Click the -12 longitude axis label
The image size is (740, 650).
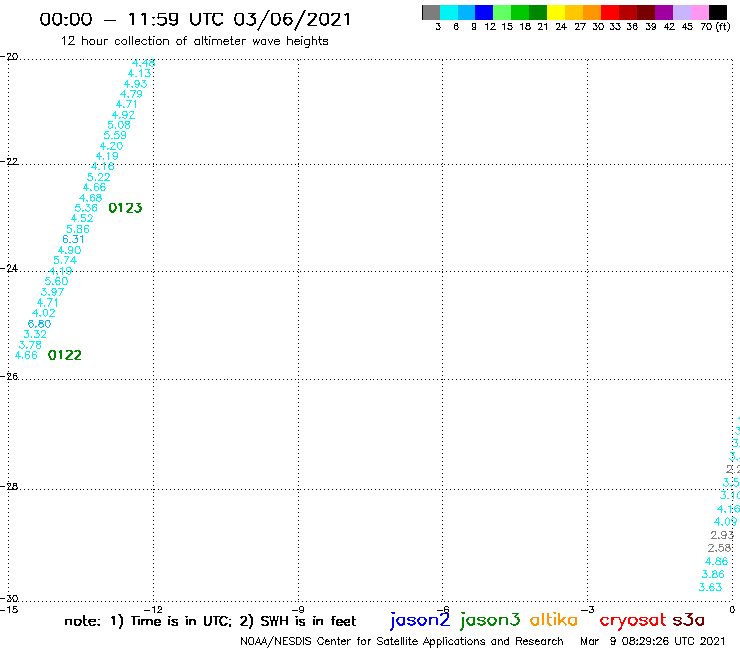click(153, 609)
